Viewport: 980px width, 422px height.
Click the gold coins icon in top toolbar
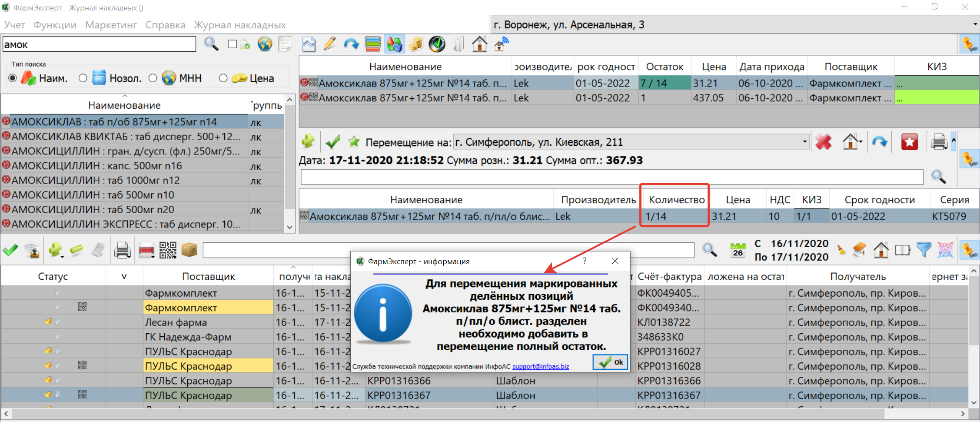415,44
